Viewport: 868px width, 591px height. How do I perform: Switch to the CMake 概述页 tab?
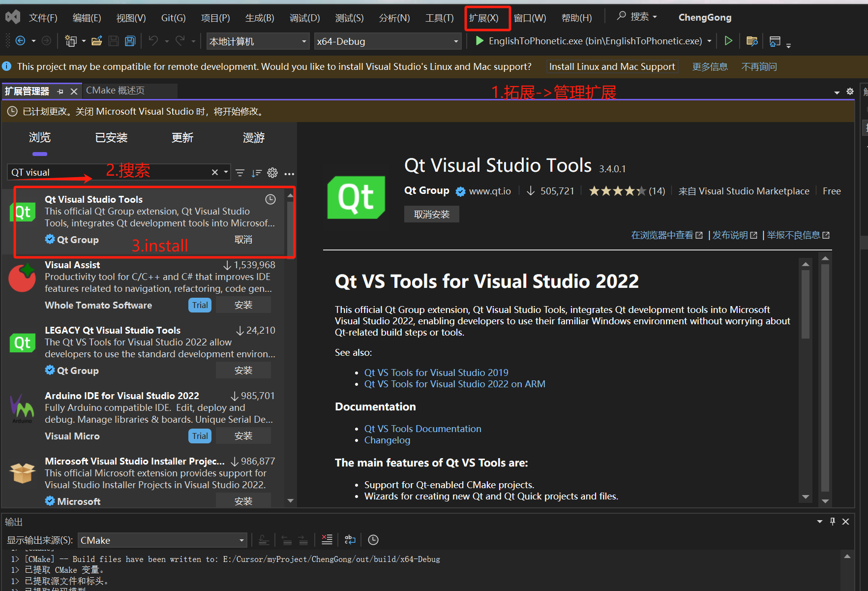pos(116,91)
